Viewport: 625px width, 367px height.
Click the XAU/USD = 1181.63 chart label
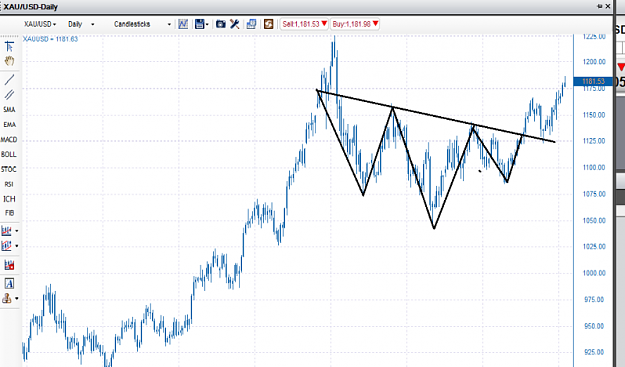pos(50,39)
